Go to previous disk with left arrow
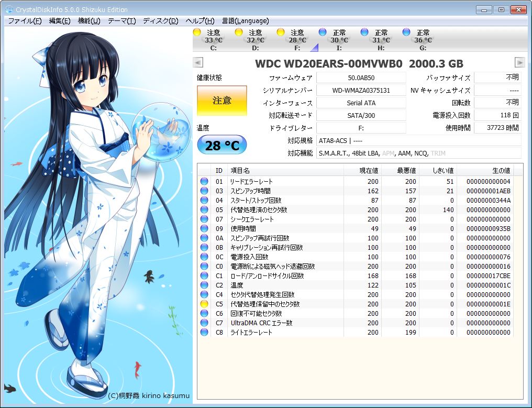The width and height of the screenshot is (532, 408). (x=198, y=62)
